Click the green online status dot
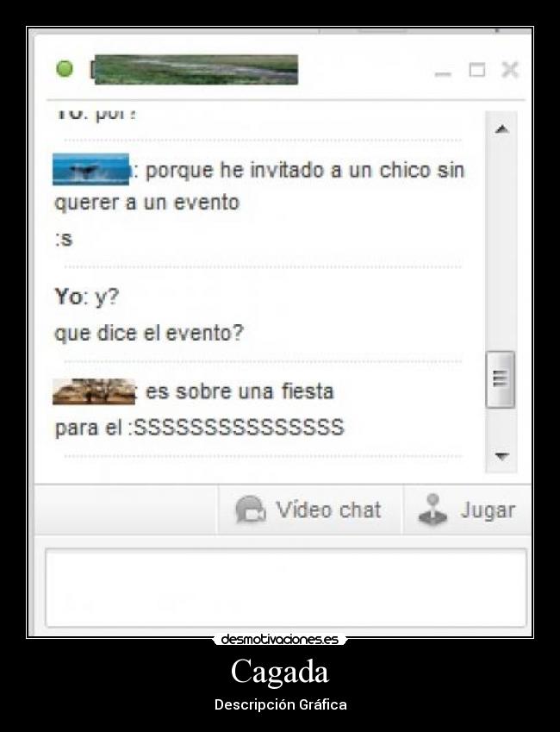This screenshot has height=732, width=560. 65,69
